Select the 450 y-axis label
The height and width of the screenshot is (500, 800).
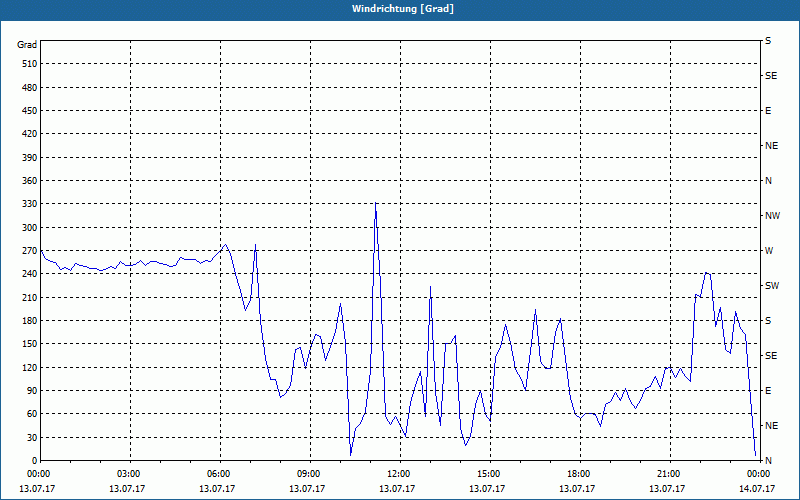[x=30, y=111]
